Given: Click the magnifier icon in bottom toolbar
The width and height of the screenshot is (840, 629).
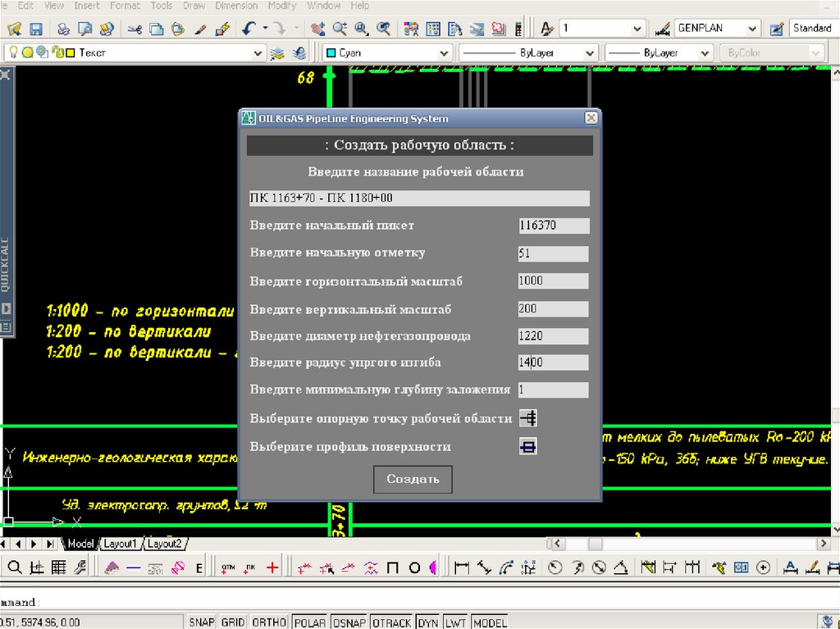Looking at the screenshot, I should (x=15, y=567).
